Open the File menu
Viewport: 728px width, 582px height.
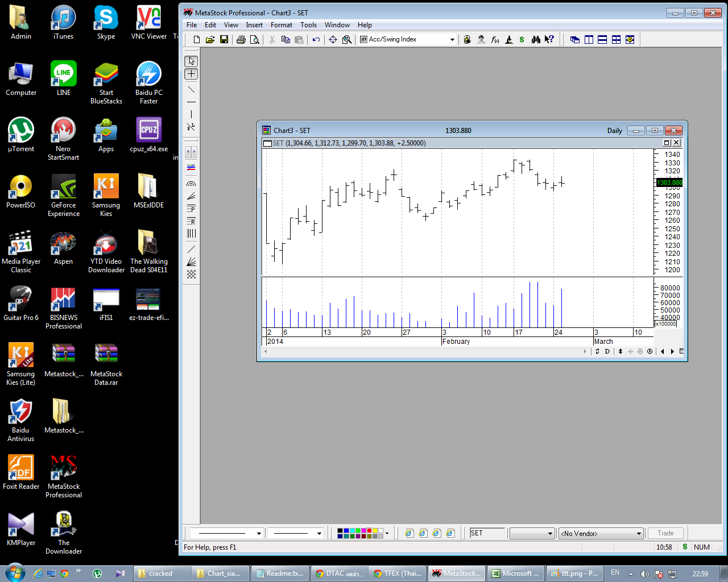tap(192, 25)
